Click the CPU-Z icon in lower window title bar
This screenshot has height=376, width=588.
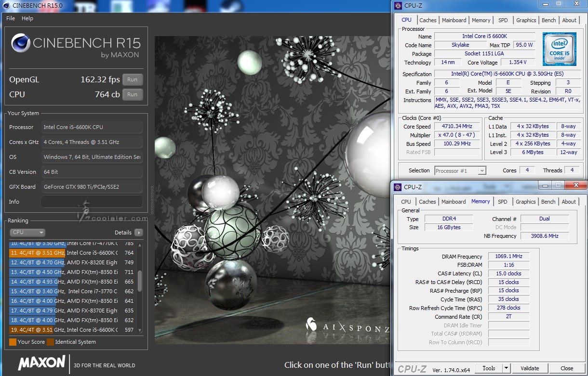398,187
